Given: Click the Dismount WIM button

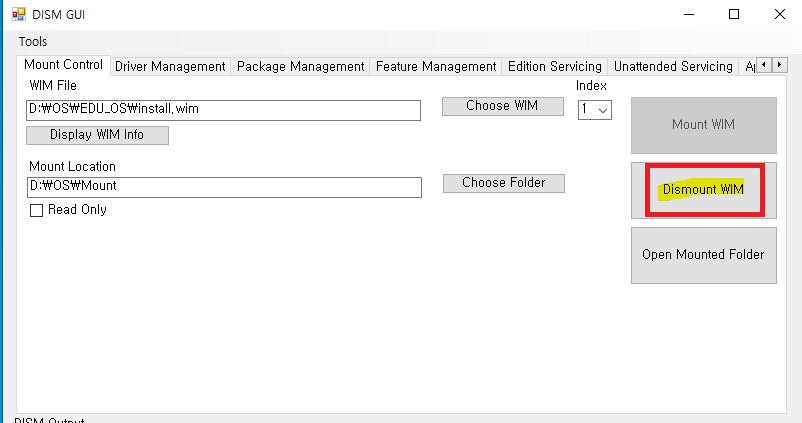Looking at the screenshot, I should coord(704,190).
